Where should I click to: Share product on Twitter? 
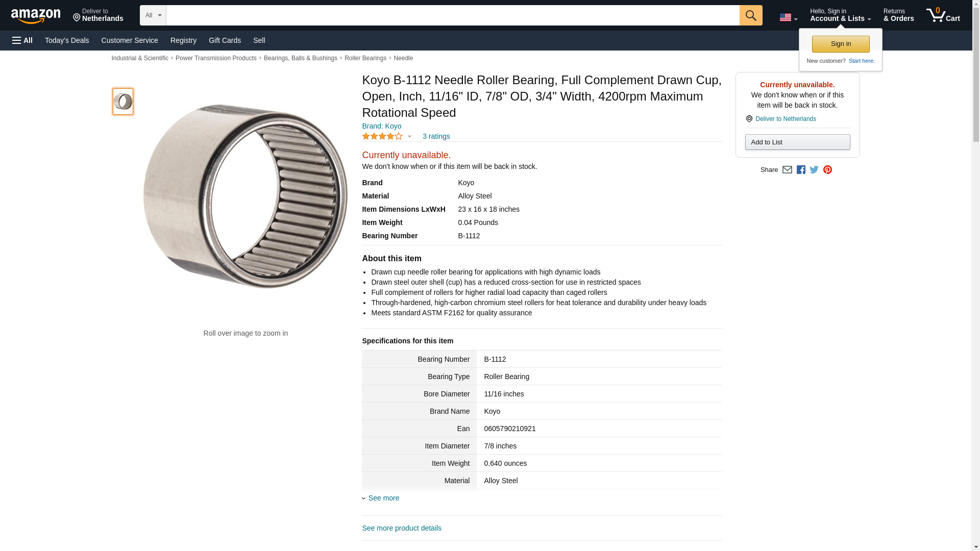(x=814, y=170)
